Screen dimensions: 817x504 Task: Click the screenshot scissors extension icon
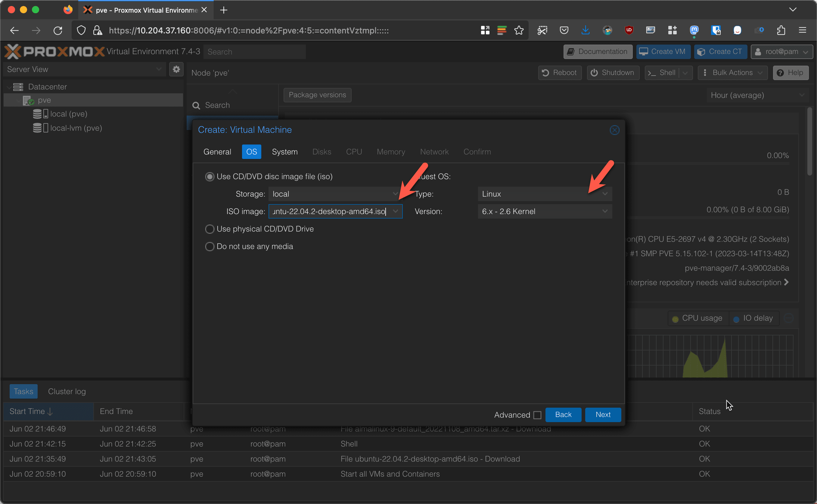542,31
